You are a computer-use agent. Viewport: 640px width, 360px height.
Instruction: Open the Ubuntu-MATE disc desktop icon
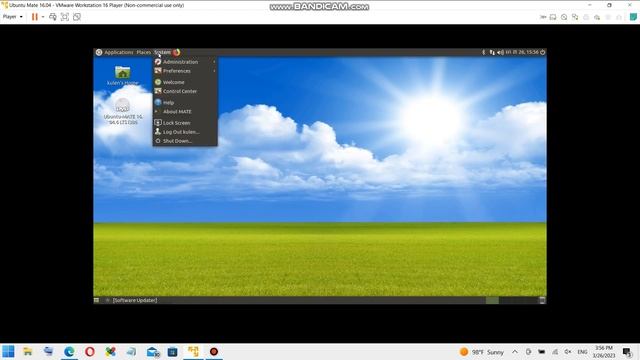122,111
